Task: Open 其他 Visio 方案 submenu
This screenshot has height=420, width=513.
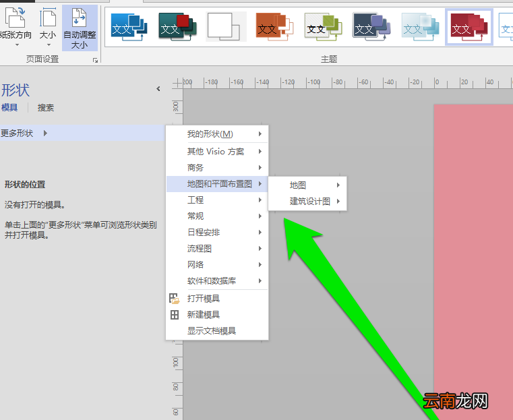Action: (x=217, y=152)
